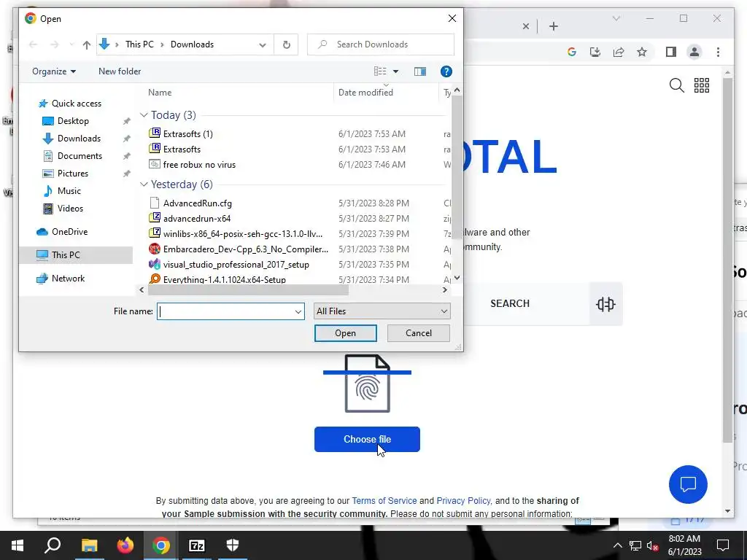Click the File name text field
The width and height of the screenshot is (747, 560).
coord(225,311)
